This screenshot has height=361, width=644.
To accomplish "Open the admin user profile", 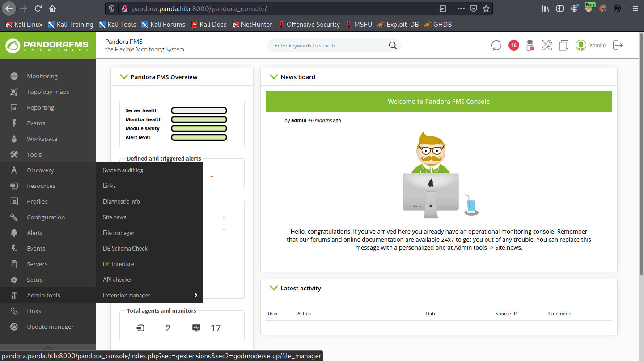I will [x=590, y=45].
